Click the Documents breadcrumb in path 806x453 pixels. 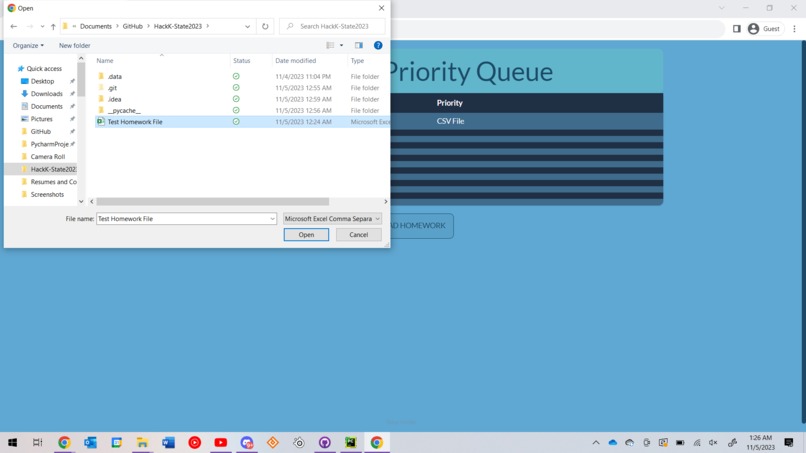click(x=96, y=26)
